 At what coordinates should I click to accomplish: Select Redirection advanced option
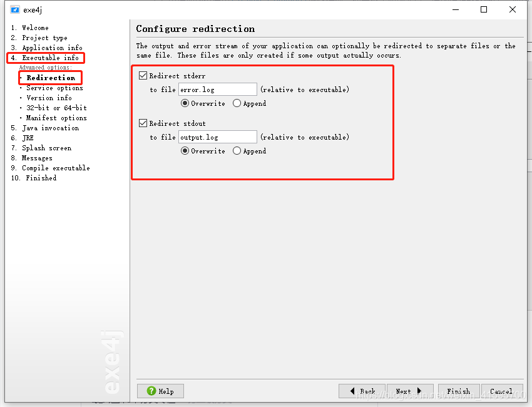51,78
